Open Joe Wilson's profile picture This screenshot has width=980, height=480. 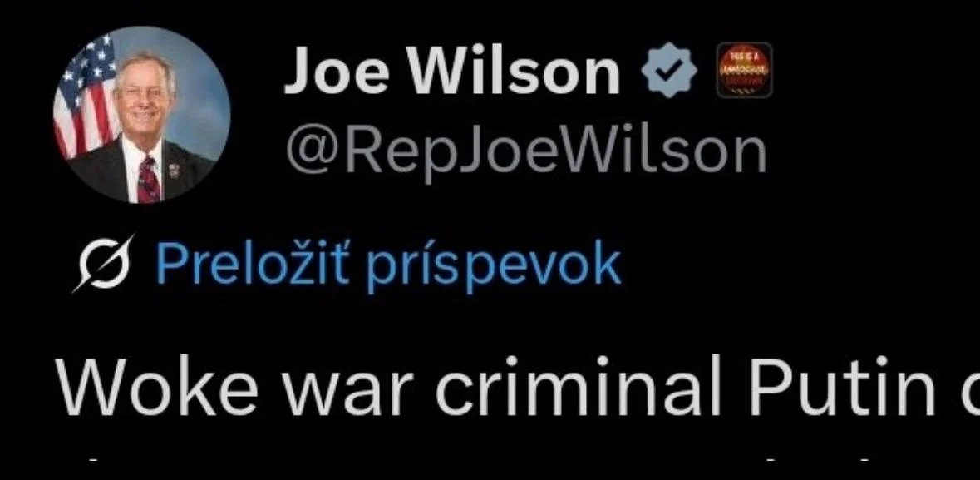(x=141, y=115)
